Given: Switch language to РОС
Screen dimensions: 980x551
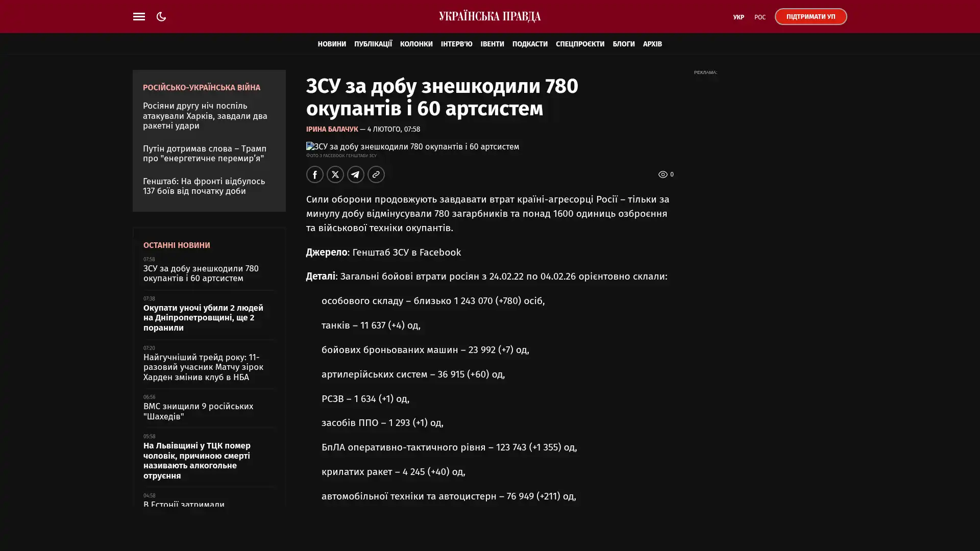Looking at the screenshot, I should click(759, 17).
